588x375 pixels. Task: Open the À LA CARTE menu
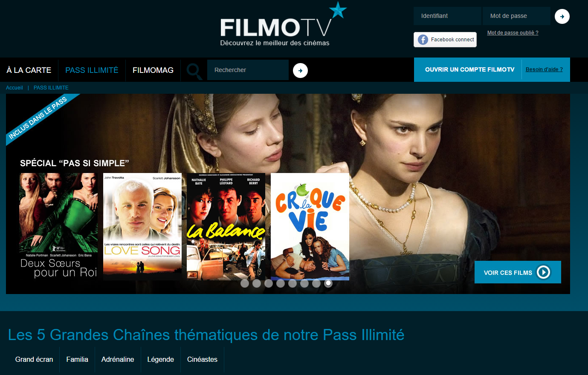pyautogui.click(x=29, y=70)
